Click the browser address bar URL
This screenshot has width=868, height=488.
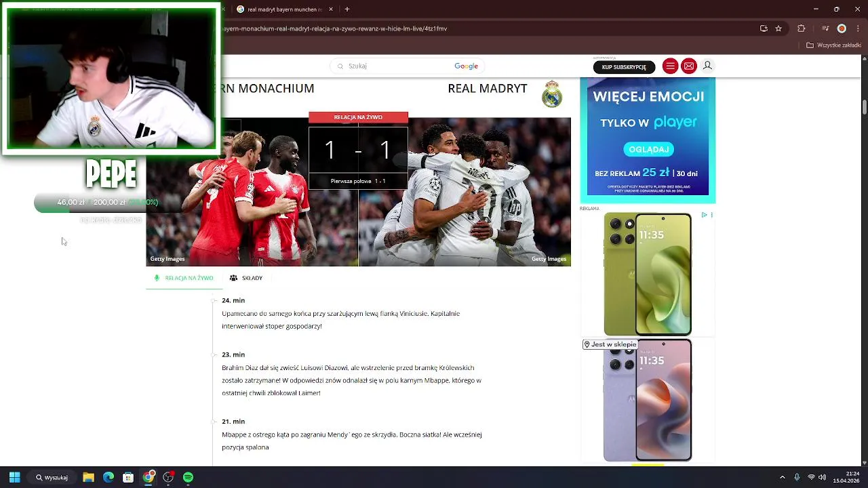coord(334,28)
